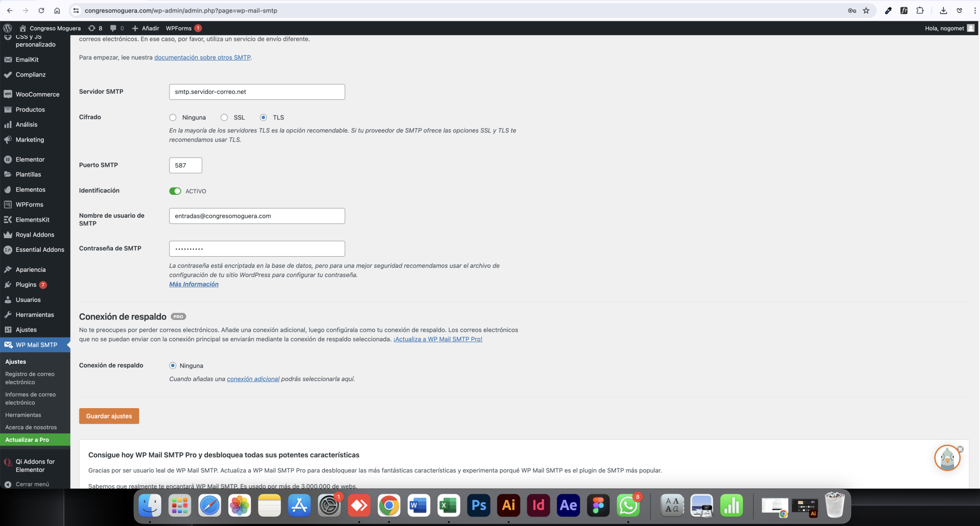Open the conexión adicional link

tap(253, 379)
